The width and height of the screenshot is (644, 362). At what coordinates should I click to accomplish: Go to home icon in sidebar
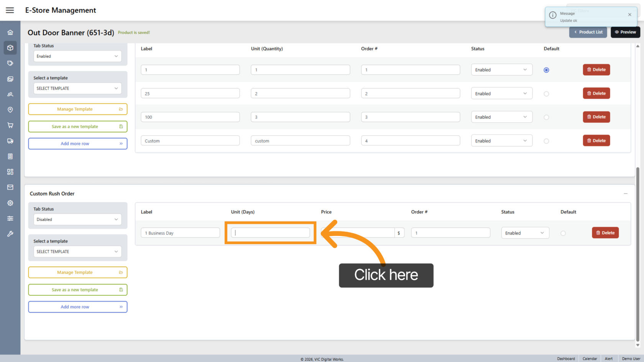(x=10, y=33)
